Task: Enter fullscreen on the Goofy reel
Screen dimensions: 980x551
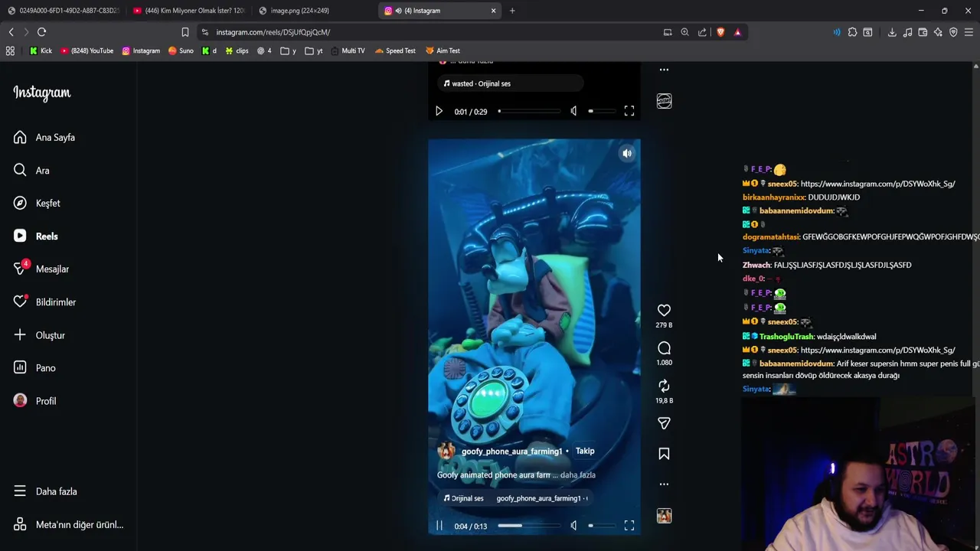Action: (x=629, y=526)
